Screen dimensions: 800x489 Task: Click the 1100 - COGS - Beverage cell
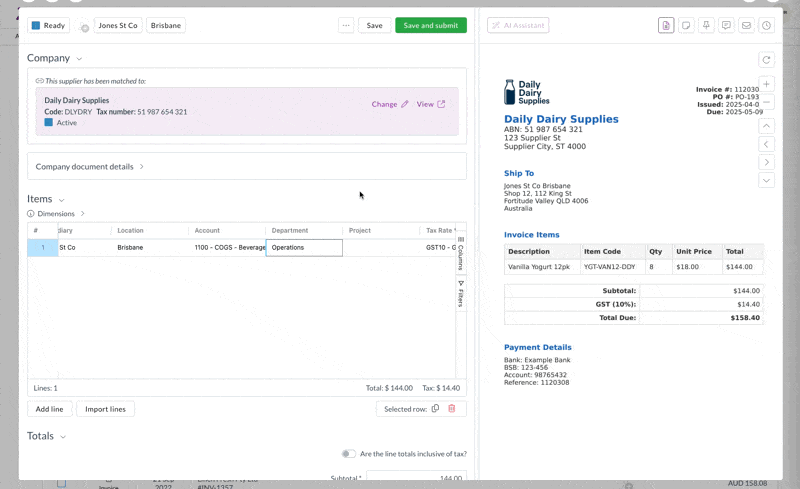pyautogui.click(x=227, y=248)
